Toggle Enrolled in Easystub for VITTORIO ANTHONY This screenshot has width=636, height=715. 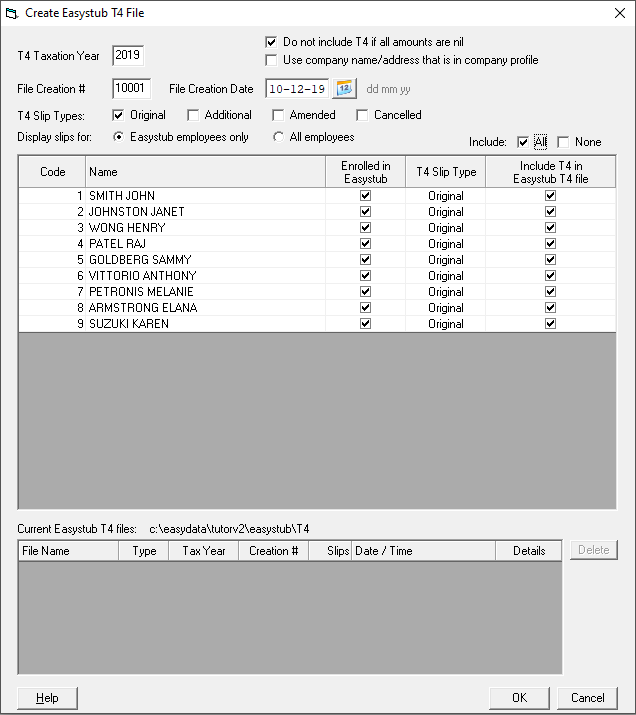coord(365,275)
